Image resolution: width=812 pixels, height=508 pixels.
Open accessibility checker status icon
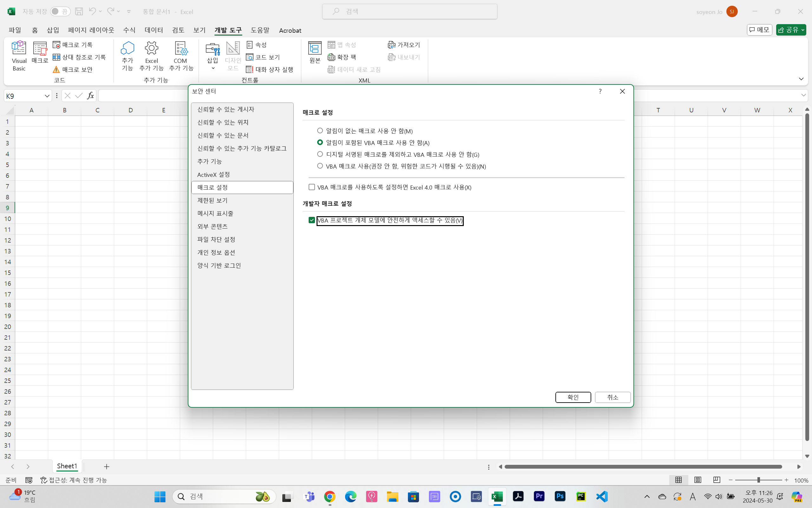click(74, 480)
